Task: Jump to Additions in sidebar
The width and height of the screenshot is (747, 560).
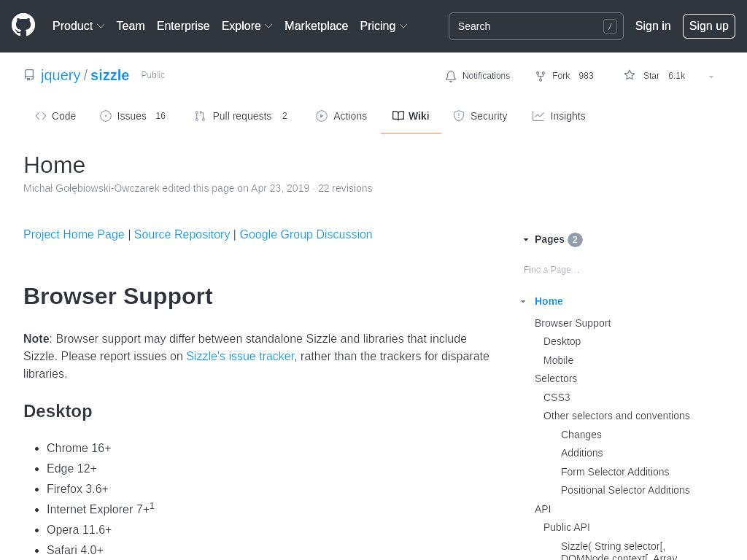Action: tap(581, 453)
